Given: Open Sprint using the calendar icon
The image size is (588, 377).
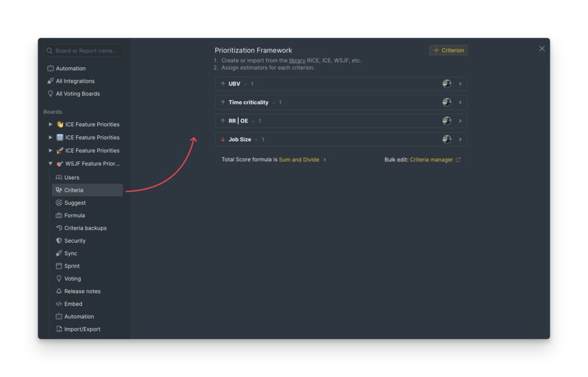Looking at the screenshot, I should pyautogui.click(x=58, y=266).
